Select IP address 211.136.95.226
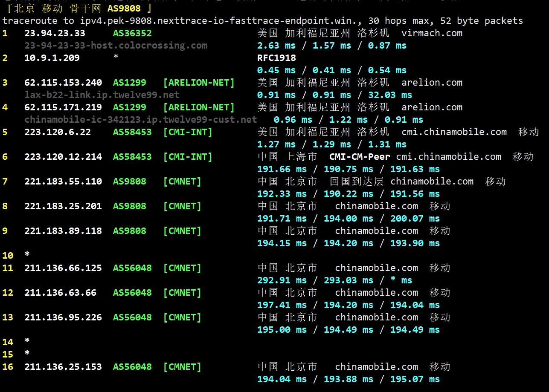 coord(63,317)
